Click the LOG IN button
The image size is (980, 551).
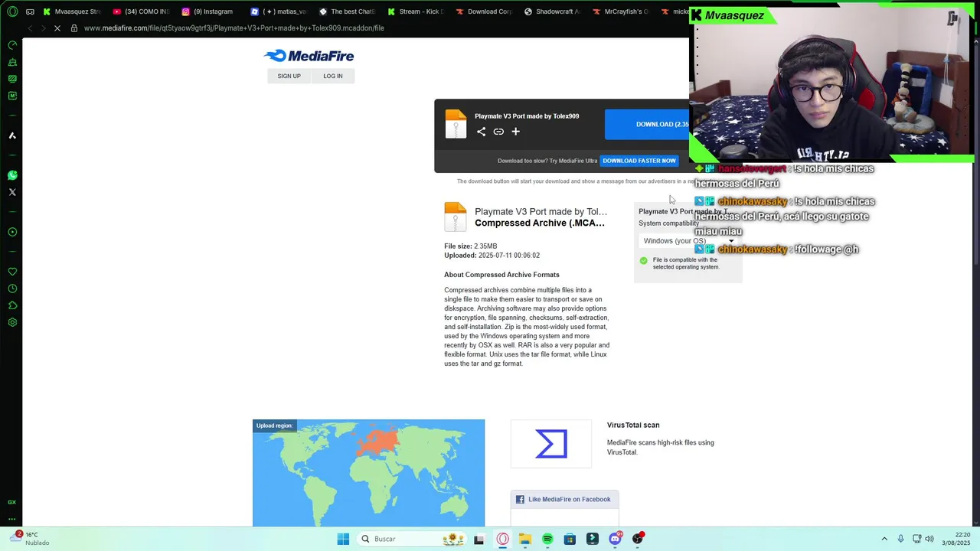333,76
